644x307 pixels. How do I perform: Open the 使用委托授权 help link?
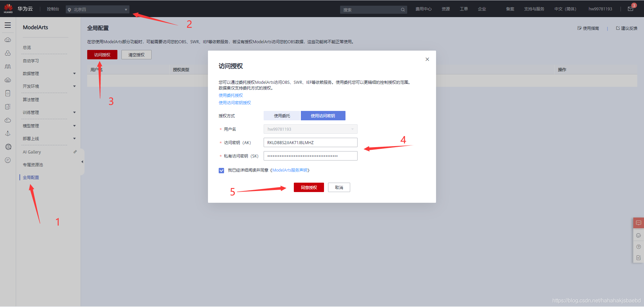tap(231, 96)
